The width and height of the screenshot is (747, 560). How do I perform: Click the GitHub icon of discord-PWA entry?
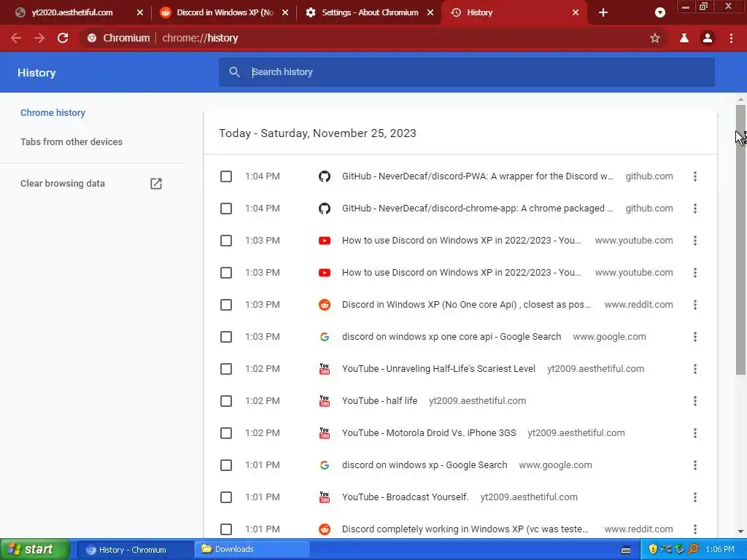pyautogui.click(x=325, y=176)
